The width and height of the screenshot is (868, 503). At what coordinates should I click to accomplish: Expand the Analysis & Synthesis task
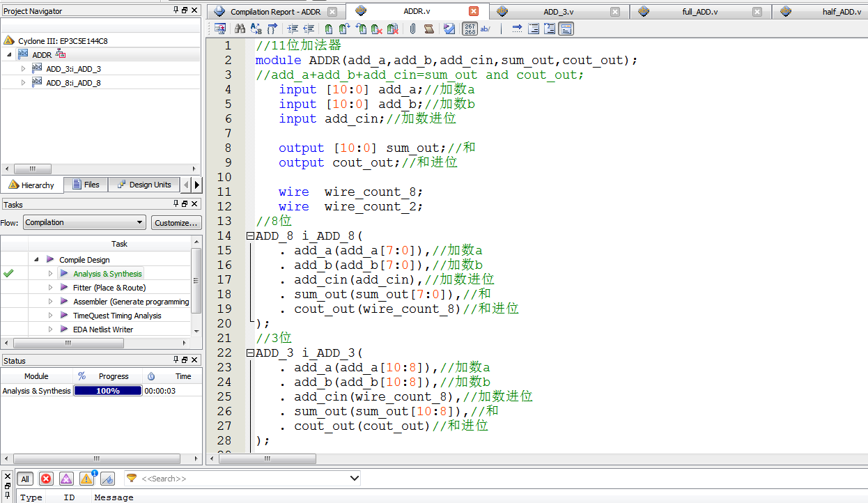click(50, 274)
